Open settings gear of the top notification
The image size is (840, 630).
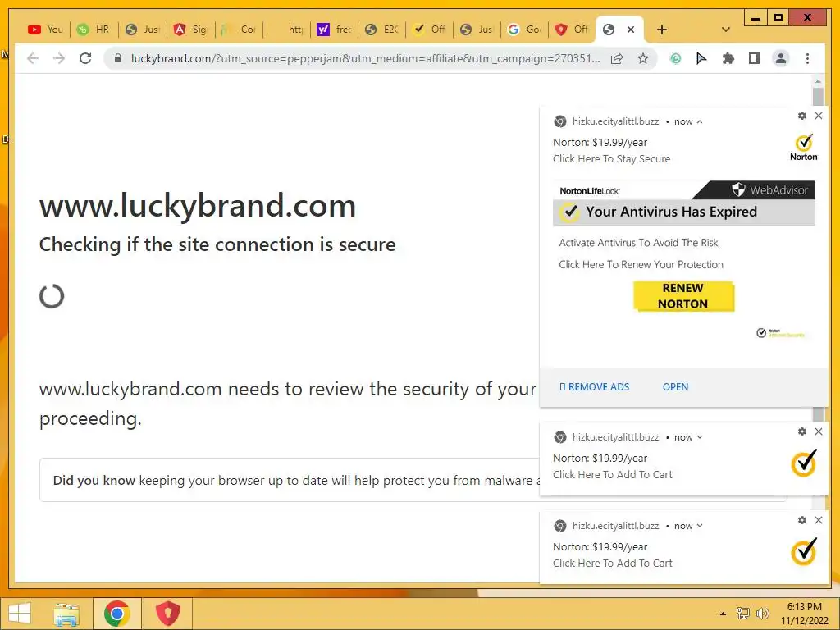[x=802, y=116]
